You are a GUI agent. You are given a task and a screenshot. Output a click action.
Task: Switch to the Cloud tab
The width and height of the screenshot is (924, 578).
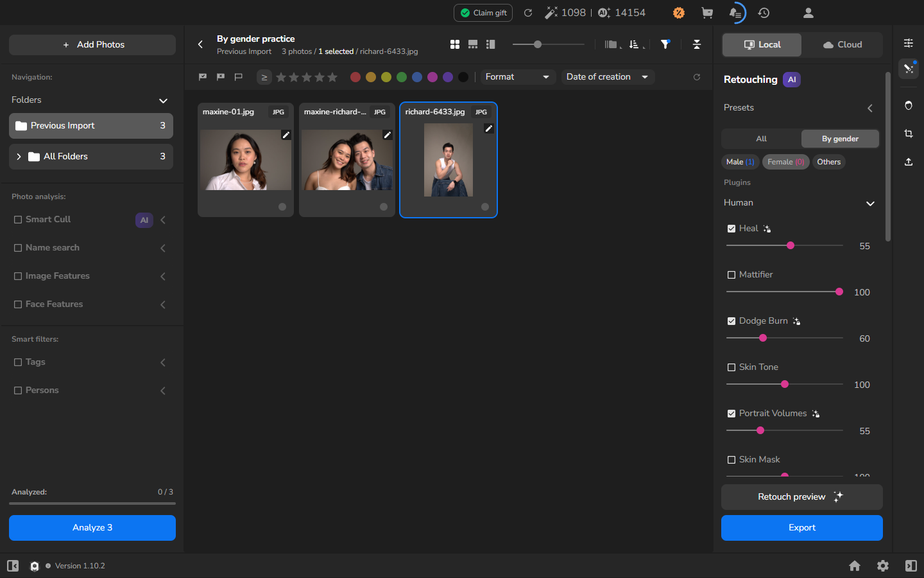843,45
